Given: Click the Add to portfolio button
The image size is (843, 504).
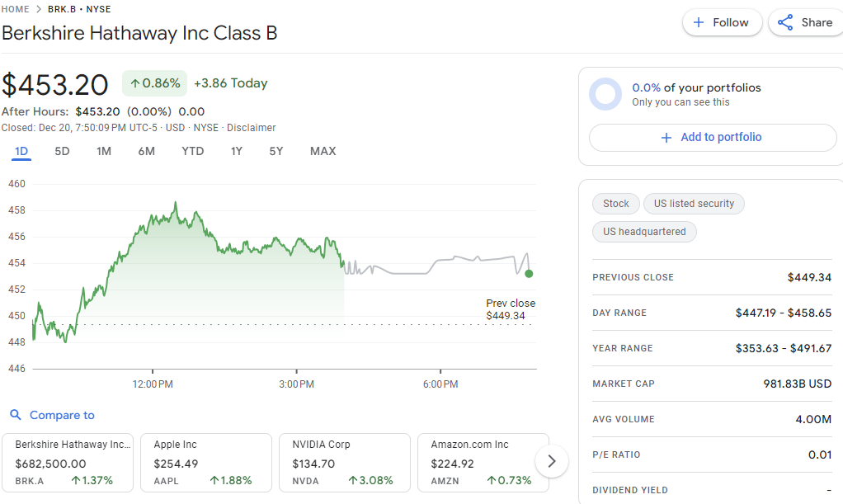Looking at the screenshot, I should 713,138.
